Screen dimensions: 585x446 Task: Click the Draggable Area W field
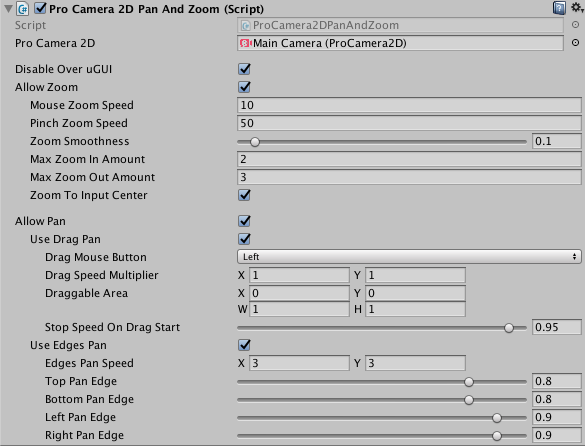click(x=300, y=309)
